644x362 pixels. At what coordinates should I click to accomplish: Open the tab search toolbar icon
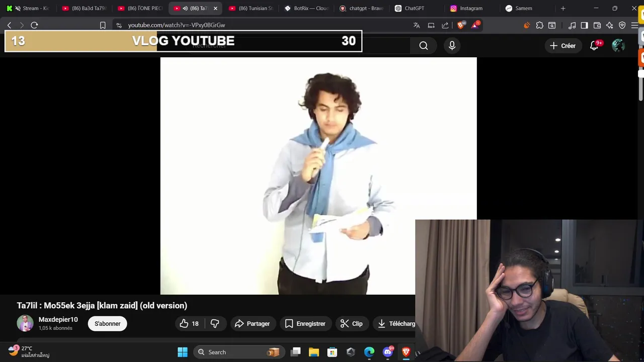pyautogui.click(x=552, y=25)
